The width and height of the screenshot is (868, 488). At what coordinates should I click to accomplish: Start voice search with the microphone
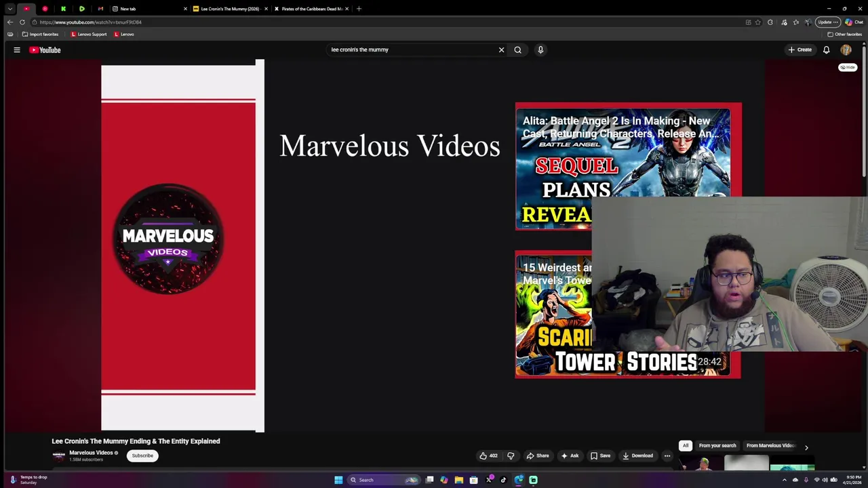pyautogui.click(x=540, y=49)
